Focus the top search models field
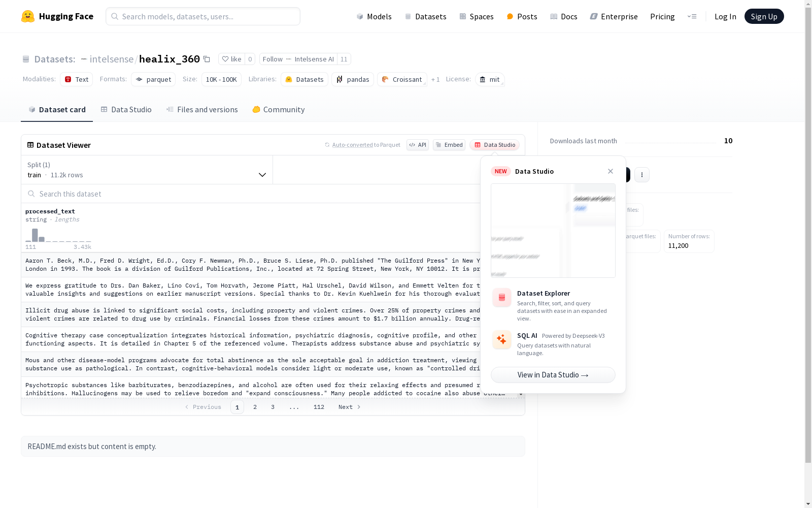812x508 pixels. point(203,16)
